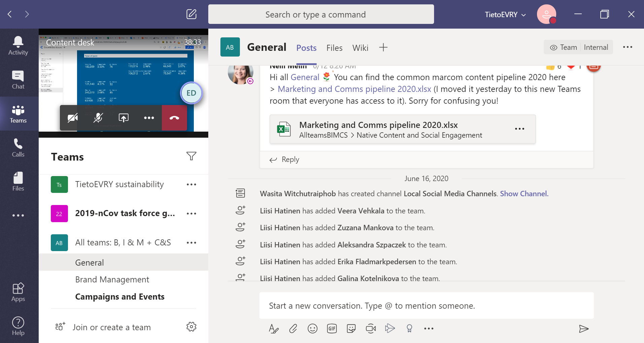Toggle the camera in the call
This screenshot has width=644, height=343.
(73, 118)
